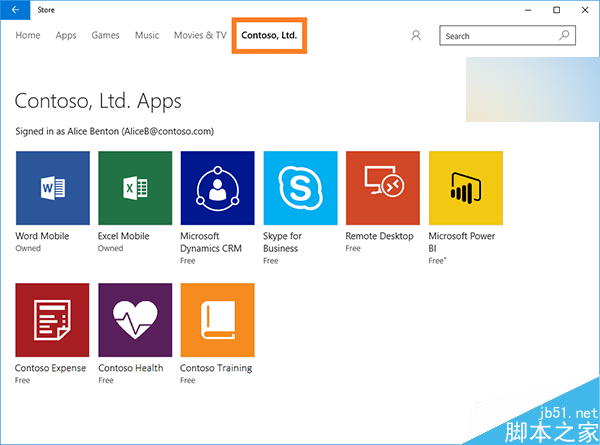Switch to the Home tab
600x445 pixels.
click(28, 36)
